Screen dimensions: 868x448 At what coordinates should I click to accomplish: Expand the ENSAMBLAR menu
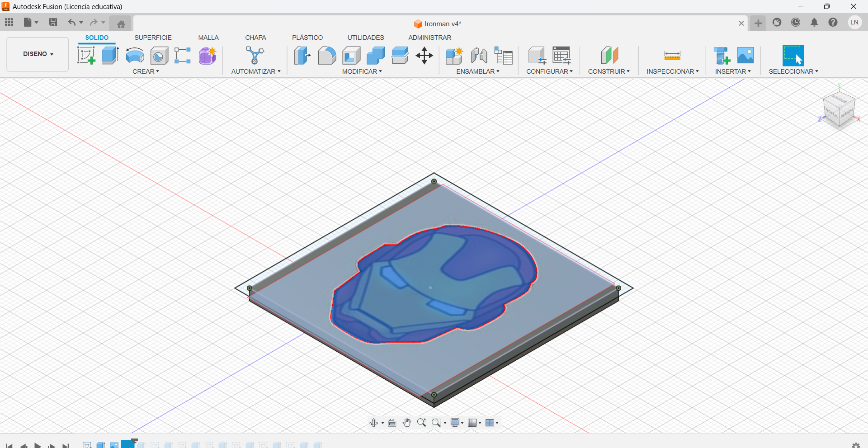[478, 71]
